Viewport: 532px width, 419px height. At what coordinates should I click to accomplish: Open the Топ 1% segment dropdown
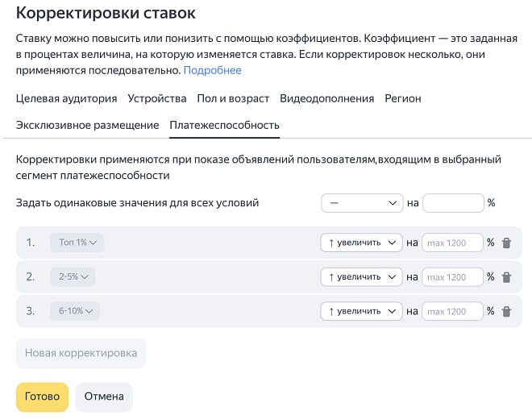pos(77,243)
